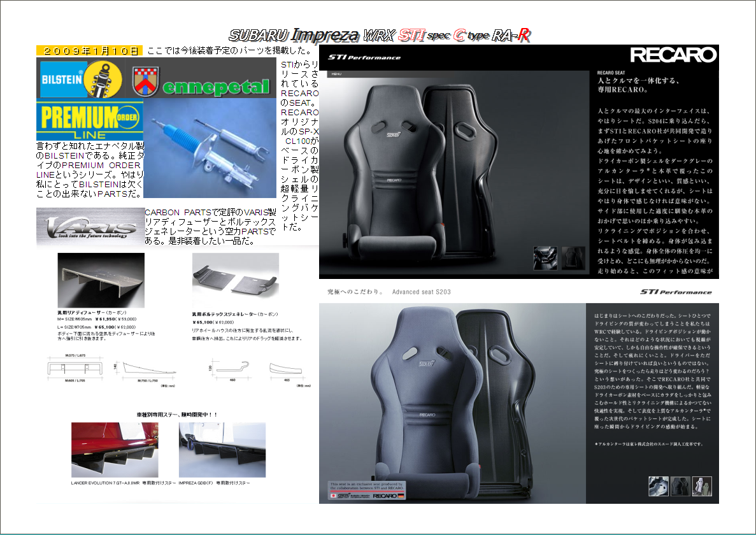Select first thumbnail under the dark Recaro seat

tap(545, 258)
